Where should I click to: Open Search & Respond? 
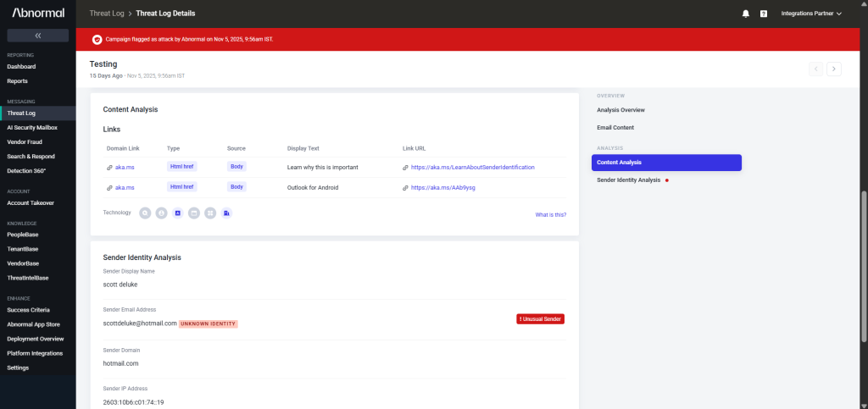(31, 157)
